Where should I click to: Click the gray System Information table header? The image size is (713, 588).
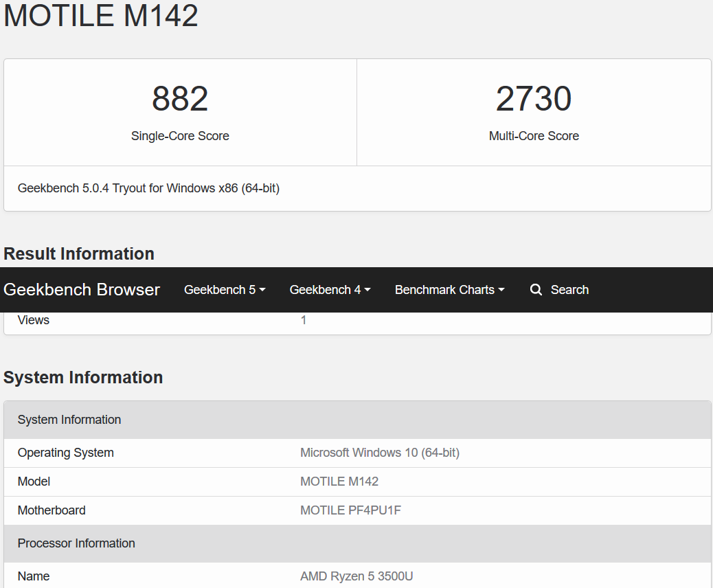point(357,420)
